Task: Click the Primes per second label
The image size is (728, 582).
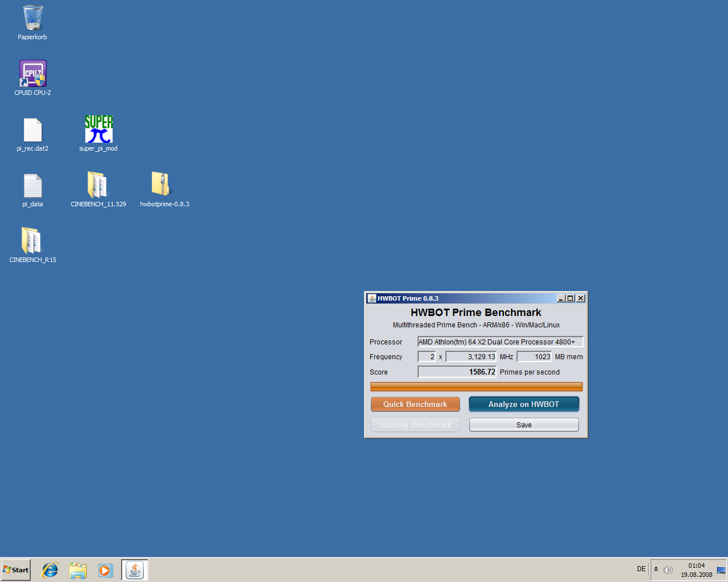Action: tap(530, 372)
